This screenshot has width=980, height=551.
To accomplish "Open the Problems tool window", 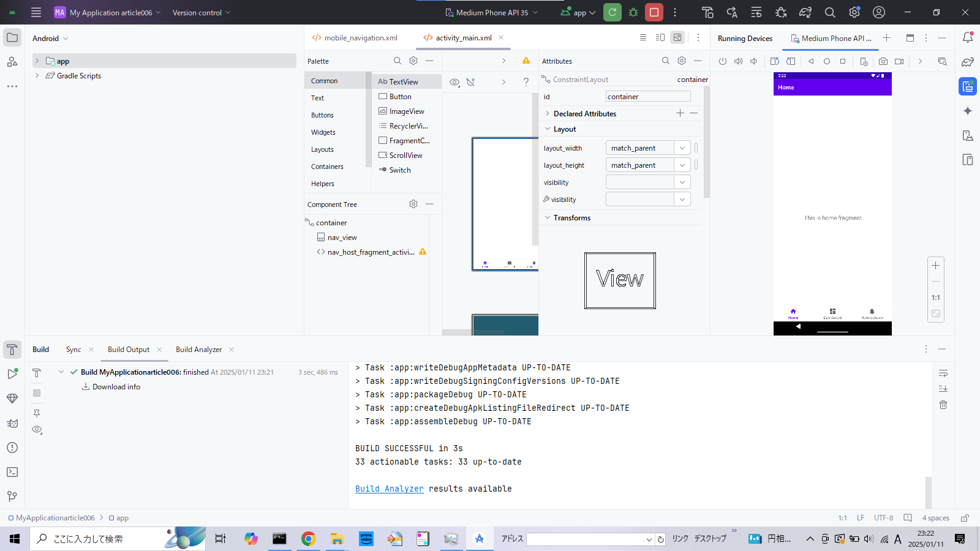I will pyautogui.click(x=12, y=448).
